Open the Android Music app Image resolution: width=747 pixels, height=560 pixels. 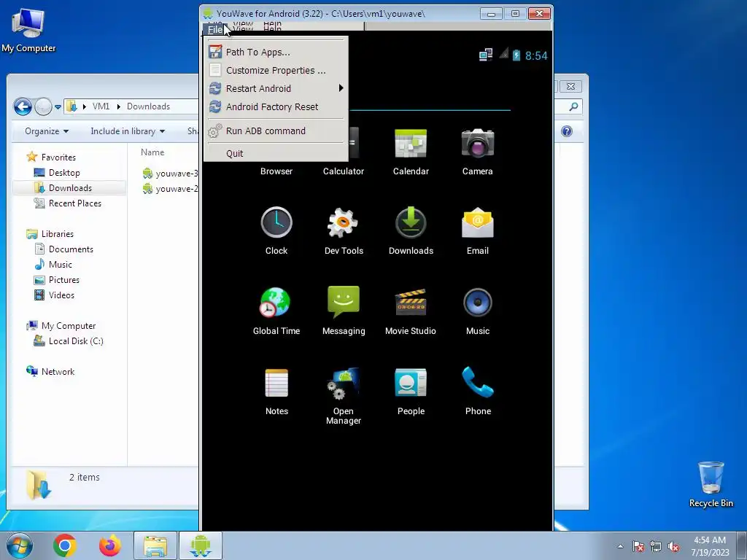click(x=477, y=311)
